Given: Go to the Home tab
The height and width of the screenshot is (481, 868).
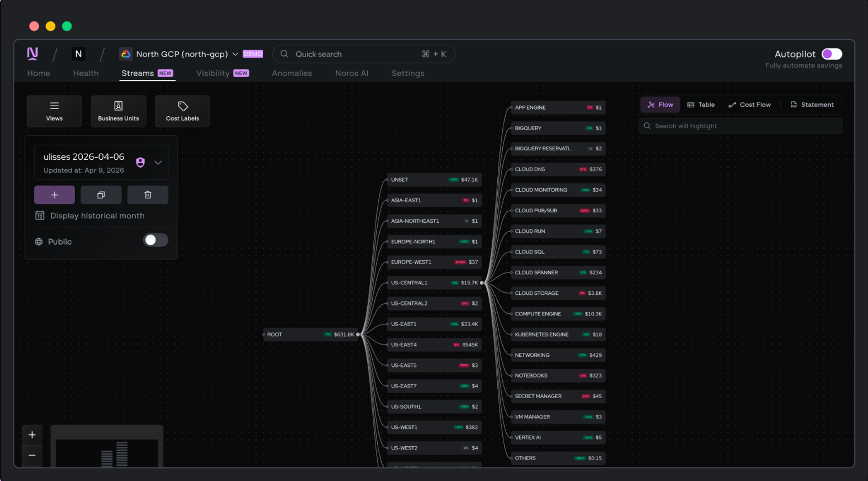Looking at the screenshot, I should click(x=39, y=73).
